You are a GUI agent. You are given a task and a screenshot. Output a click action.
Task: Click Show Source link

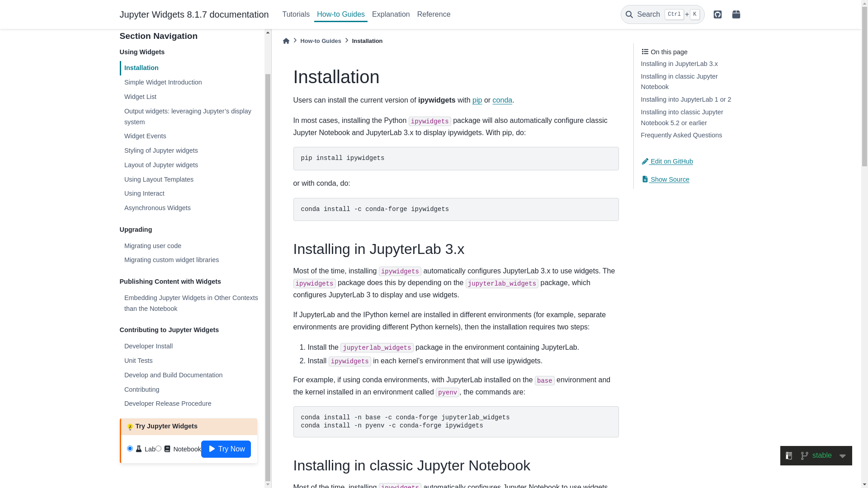point(665,180)
